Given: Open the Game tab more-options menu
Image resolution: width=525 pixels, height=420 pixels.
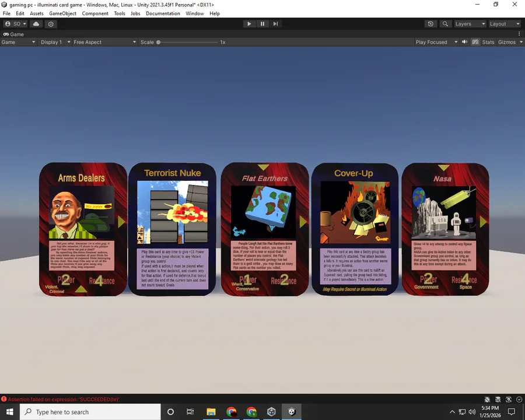Looking at the screenshot, I should (519, 34).
